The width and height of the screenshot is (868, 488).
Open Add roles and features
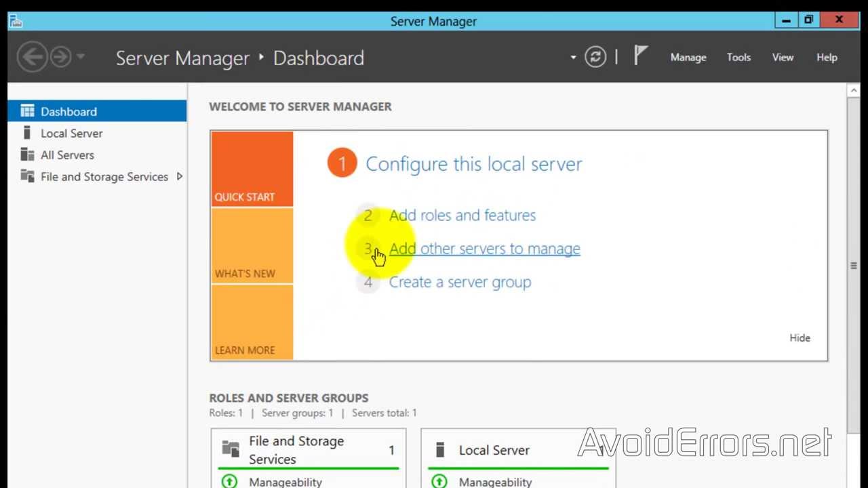coord(462,215)
